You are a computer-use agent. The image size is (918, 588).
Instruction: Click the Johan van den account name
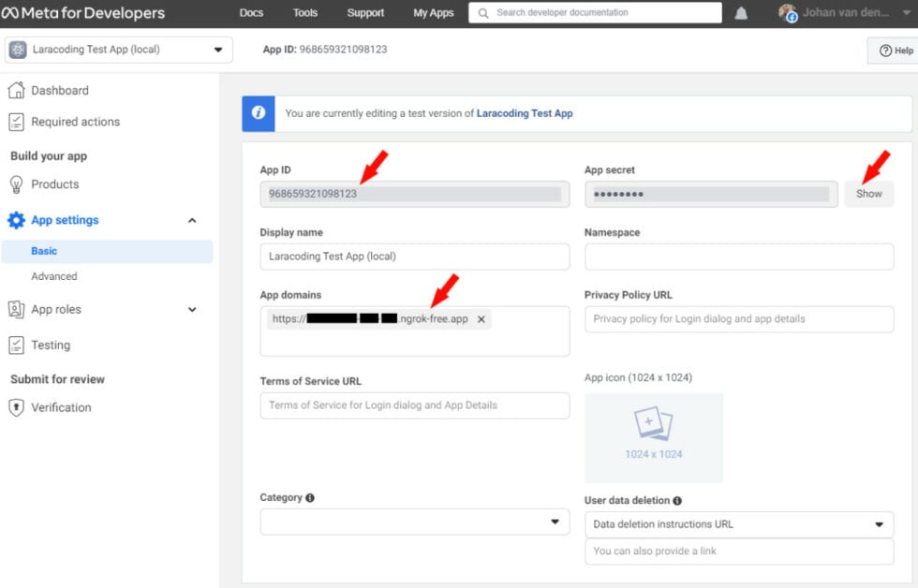coord(846,13)
